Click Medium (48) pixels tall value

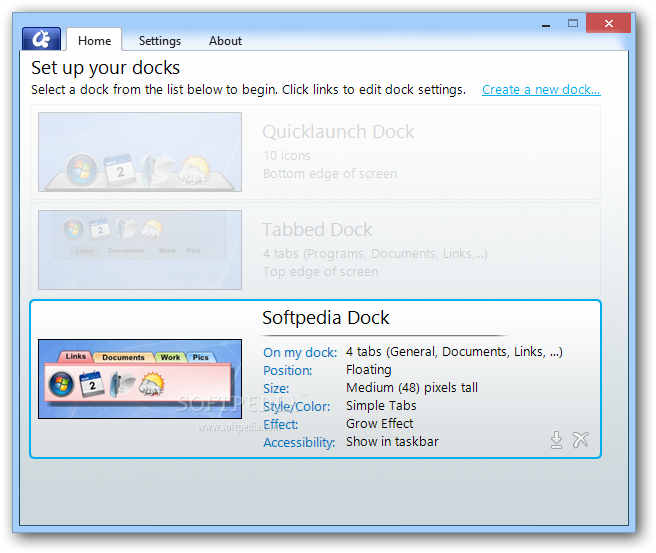pos(412,388)
